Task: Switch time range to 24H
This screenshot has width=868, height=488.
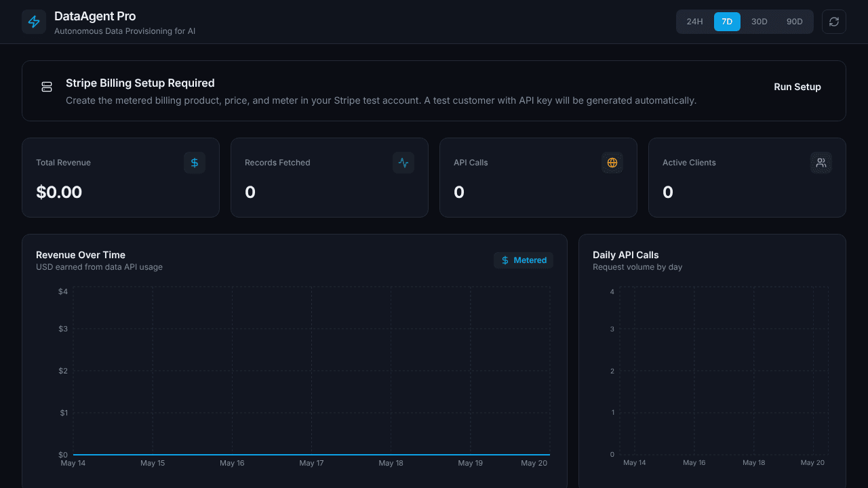Action: (694, 22)
